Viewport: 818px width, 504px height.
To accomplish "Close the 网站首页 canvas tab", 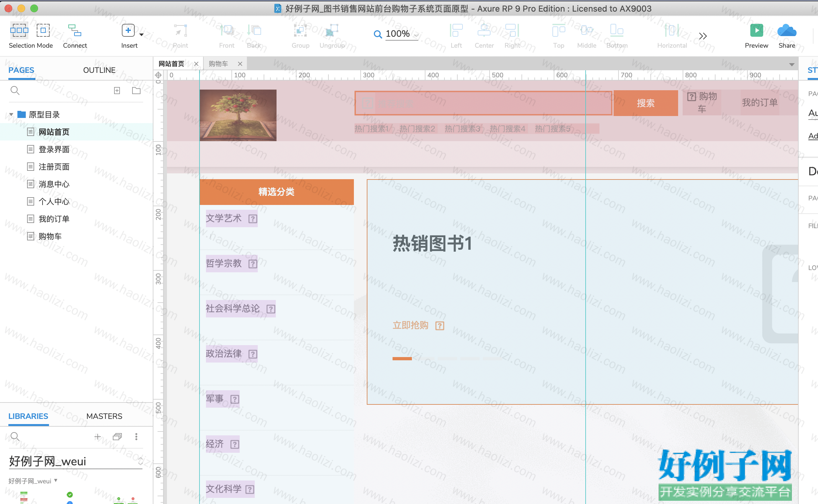I will pos(196,64).
